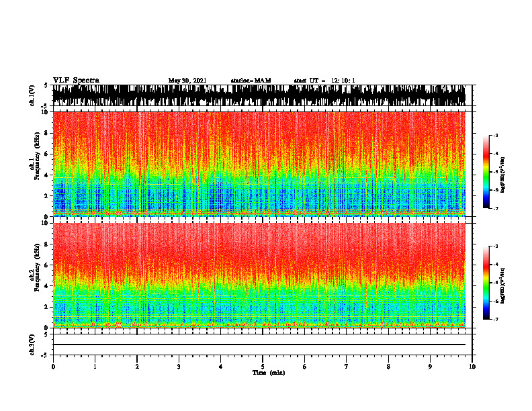Click the "ch.3(V)" axis label

pos(32,345)
